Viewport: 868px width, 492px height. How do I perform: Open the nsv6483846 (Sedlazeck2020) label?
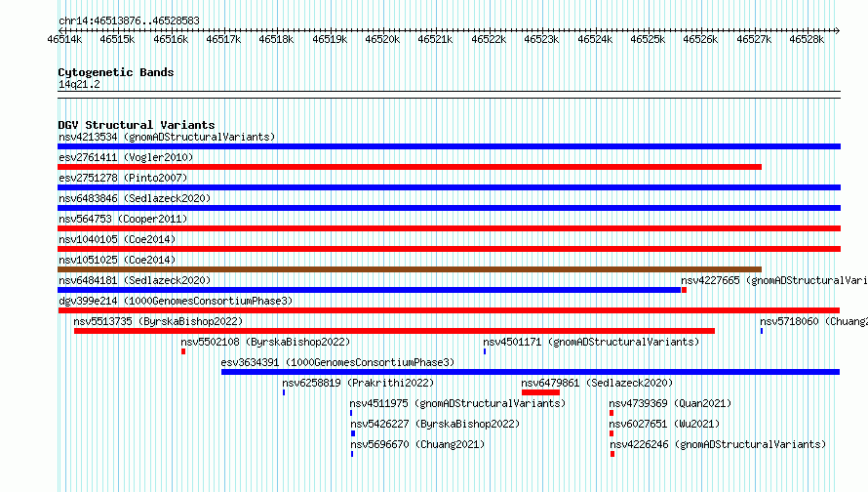(x=135, y=198)
